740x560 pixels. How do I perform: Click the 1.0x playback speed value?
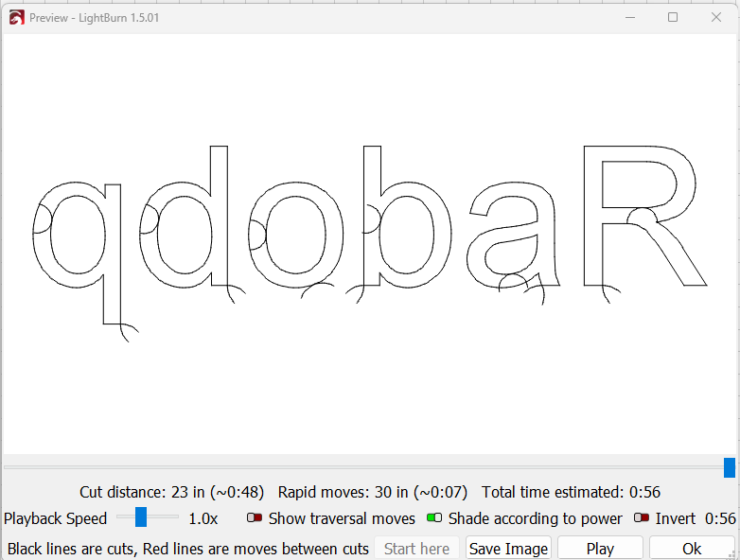(x=203, y=518)
